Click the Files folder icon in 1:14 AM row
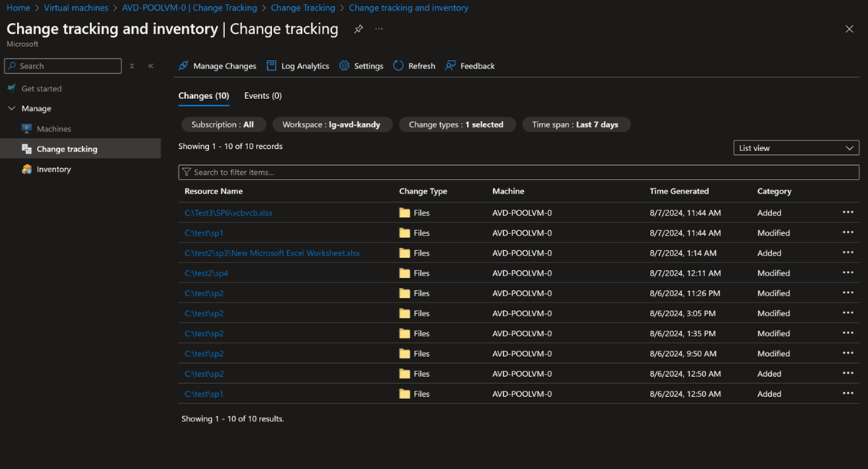 [x=405, y=253]
